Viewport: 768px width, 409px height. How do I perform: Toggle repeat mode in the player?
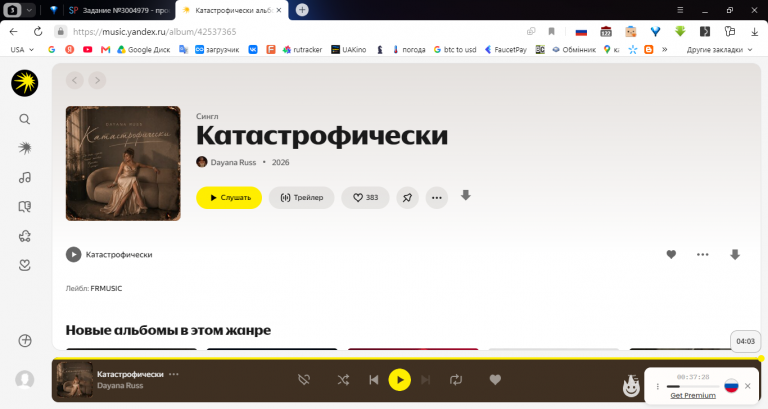456,380
